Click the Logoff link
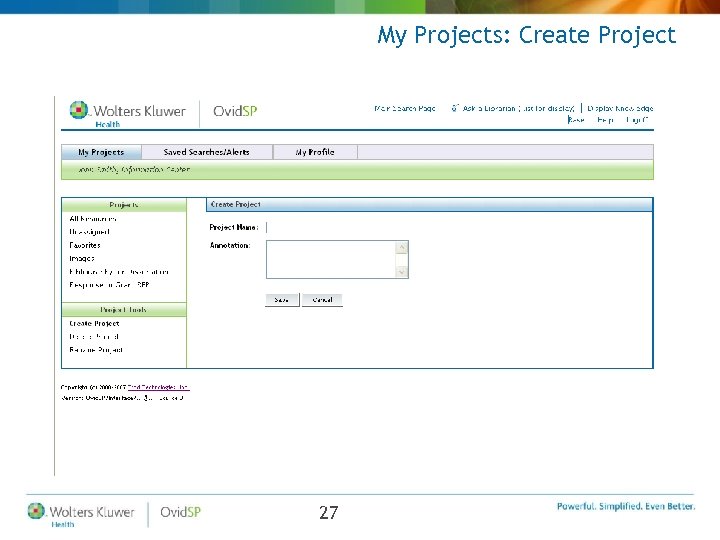This screenshot has width=720, height=540. 637,120
